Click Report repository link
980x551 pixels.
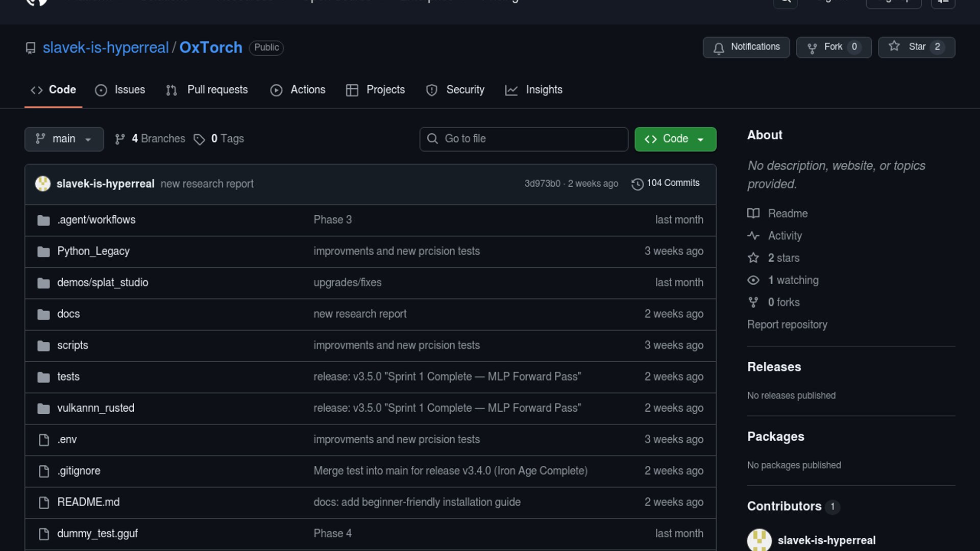(787, 324)
